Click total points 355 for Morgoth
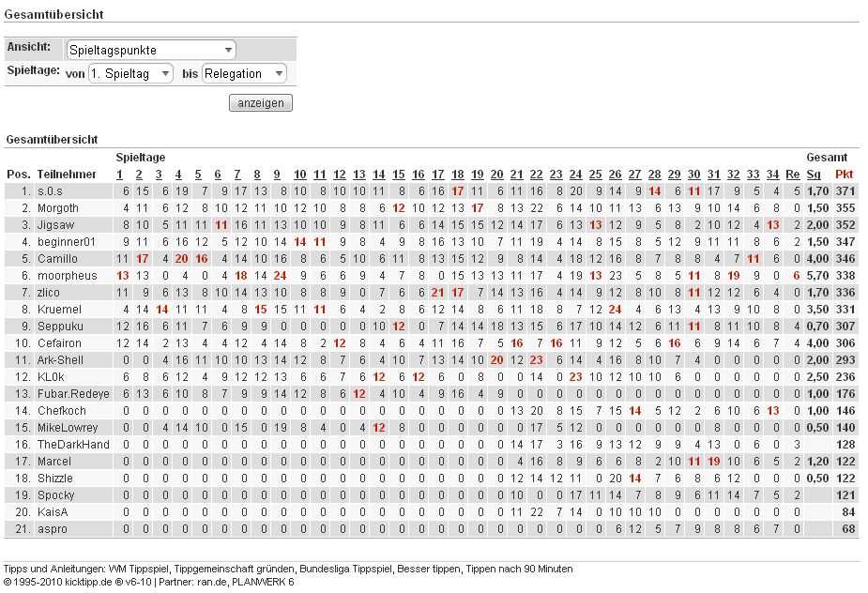 click(x=845, y=208)
